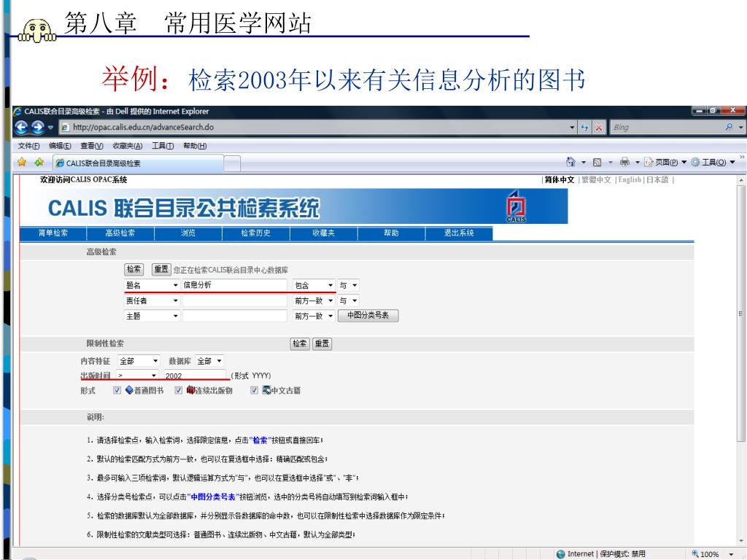The image size is (747, 560).
Task: Click the Bing search box
Action: [x=667, y=127]
